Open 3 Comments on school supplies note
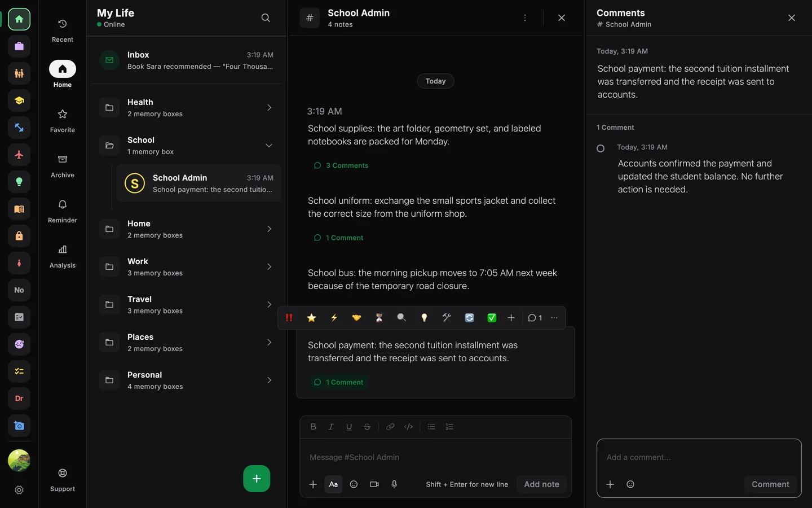The image size is (812, 508). pyautogui.click(x=341, y=165)
